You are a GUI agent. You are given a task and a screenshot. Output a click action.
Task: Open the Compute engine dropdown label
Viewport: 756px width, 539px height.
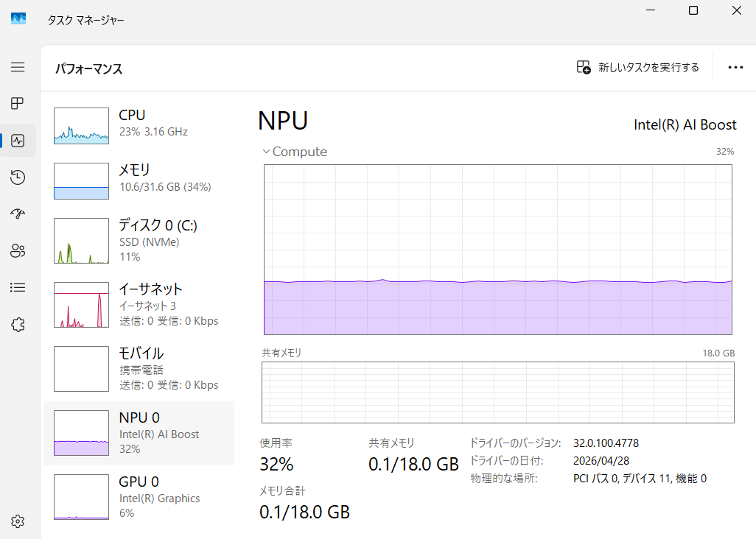tap(299, 151)
